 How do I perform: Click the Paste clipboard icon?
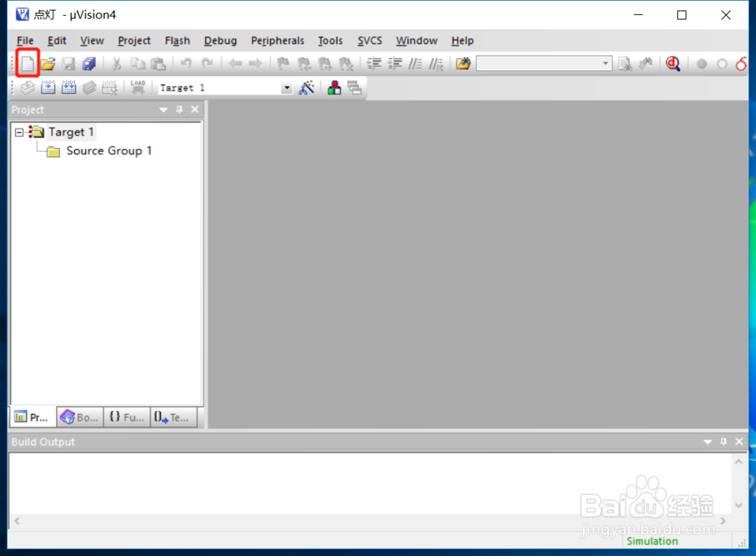pos(158,63)
